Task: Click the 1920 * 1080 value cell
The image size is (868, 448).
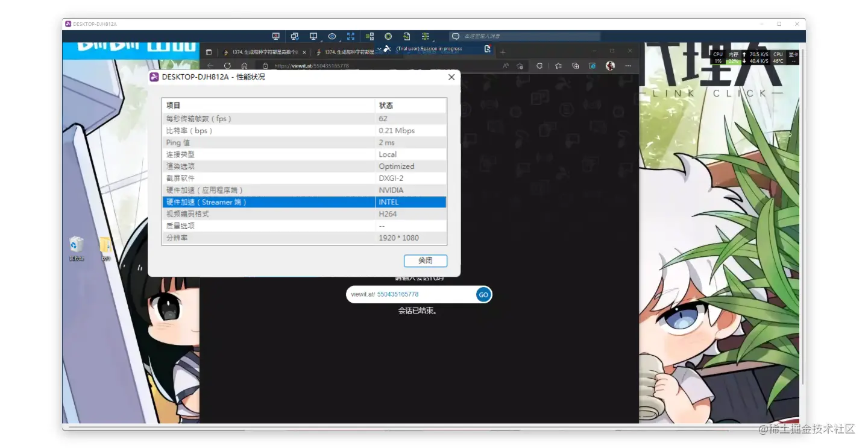Action: [x=410, y=238]
